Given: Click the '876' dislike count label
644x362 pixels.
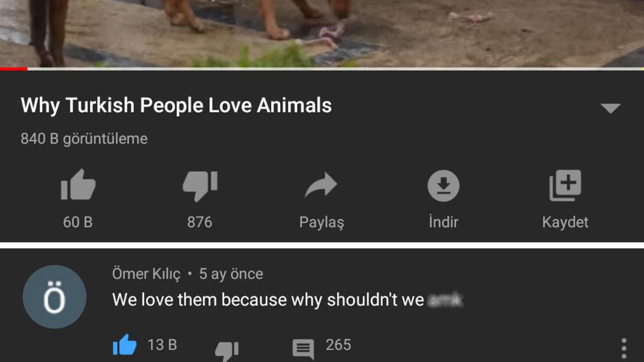Looking at the screenshot, I should pos(200,222).
